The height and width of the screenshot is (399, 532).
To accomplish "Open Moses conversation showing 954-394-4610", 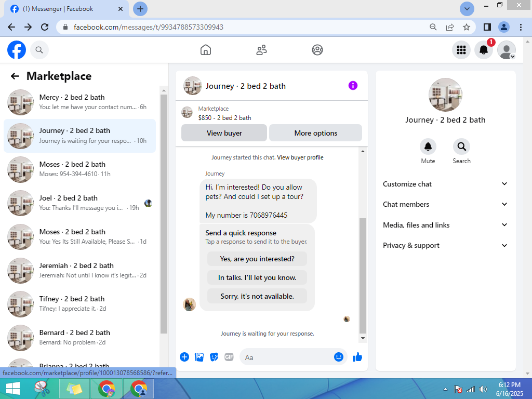I will pos(79,169).
